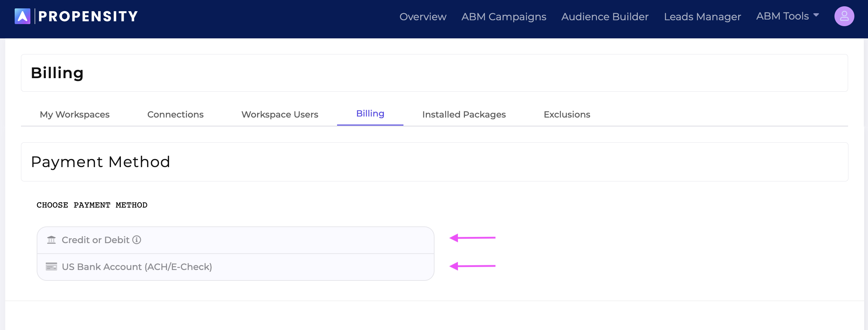Image resolution: width=868 pixels, height=330 pixels.
Task: Click the CHOOSE PAYMENT METHOD label
Action: 92,205
